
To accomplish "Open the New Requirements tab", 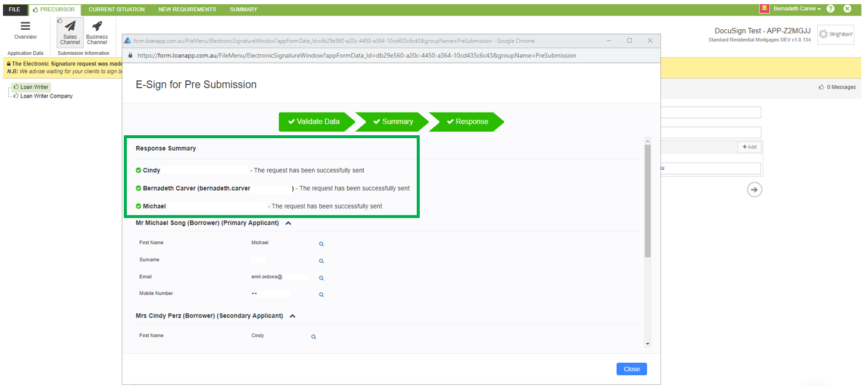I will tap(187, 10).
